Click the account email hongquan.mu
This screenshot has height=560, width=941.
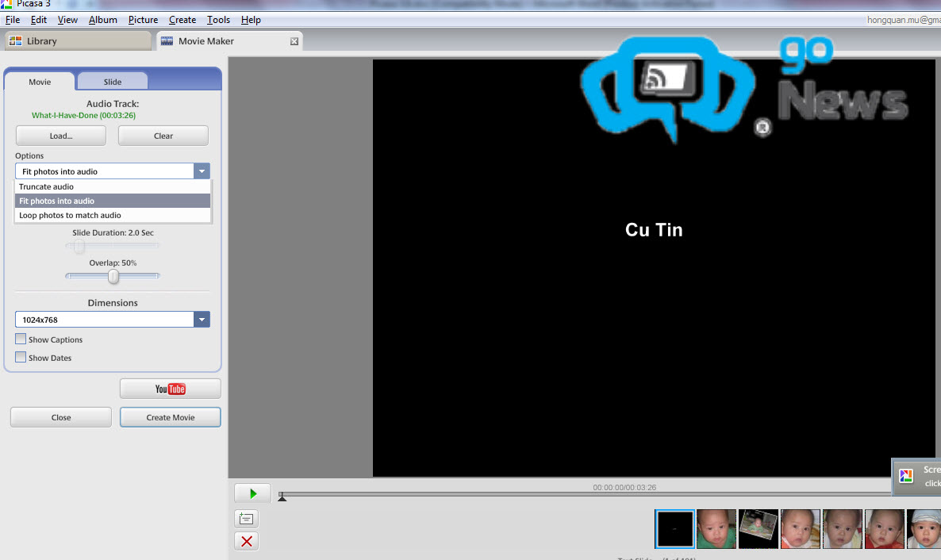903,20
